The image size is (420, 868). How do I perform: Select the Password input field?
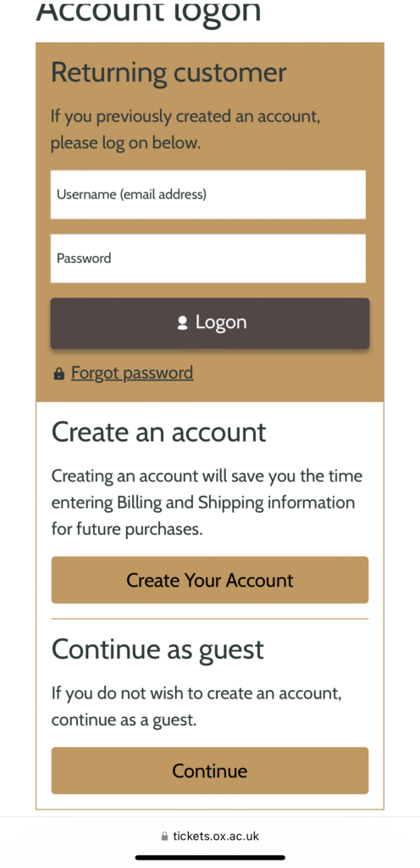208,258
